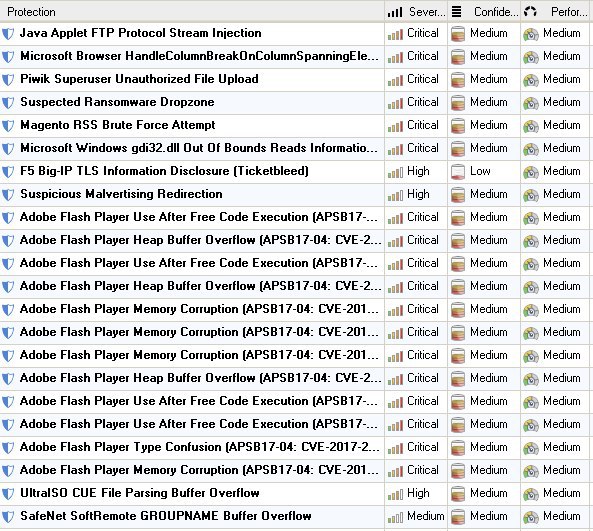The width and height of the screenshot is (593, 531).
Task: Click shield icon next to Piwik Superuser row
Action: (x=8, y=80)
